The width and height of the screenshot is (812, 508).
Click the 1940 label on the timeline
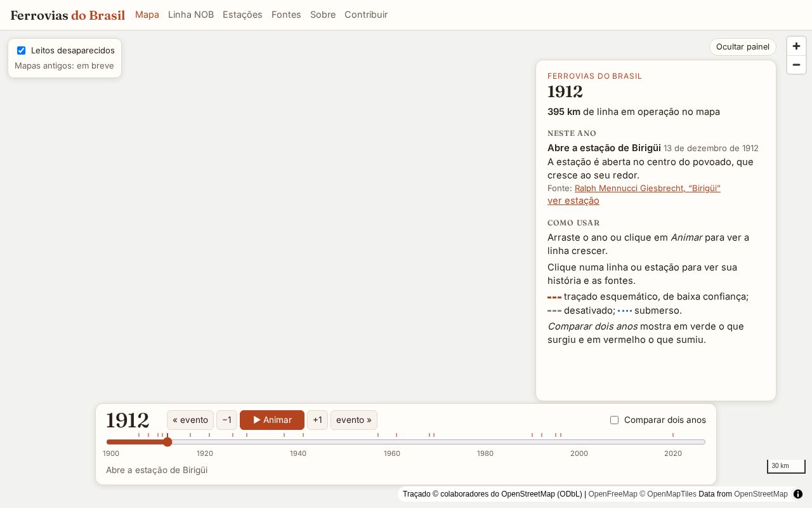point(298,453)
